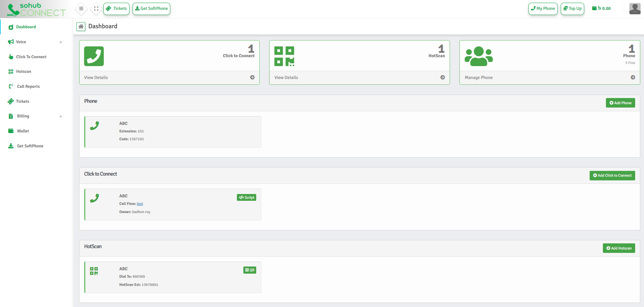Expand the Voice sidebar menu

coord(60,42)
